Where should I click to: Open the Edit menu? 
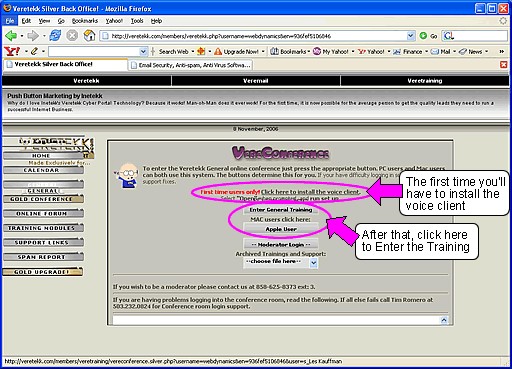tap(26, 21)
